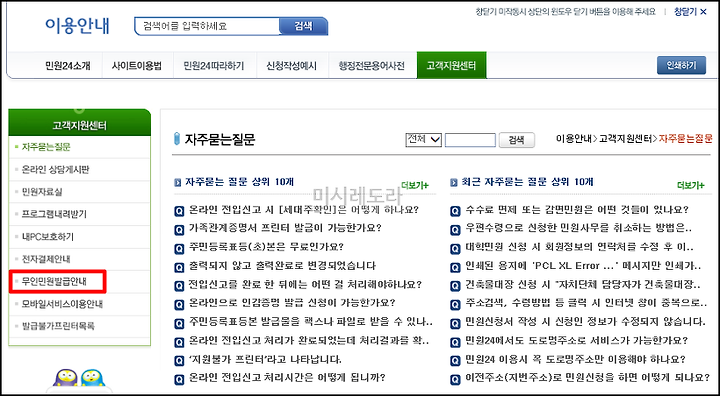Open question 민원신청서 작성 시 신청인 정보
Screen dimensions: 720x396
[585, 321]
